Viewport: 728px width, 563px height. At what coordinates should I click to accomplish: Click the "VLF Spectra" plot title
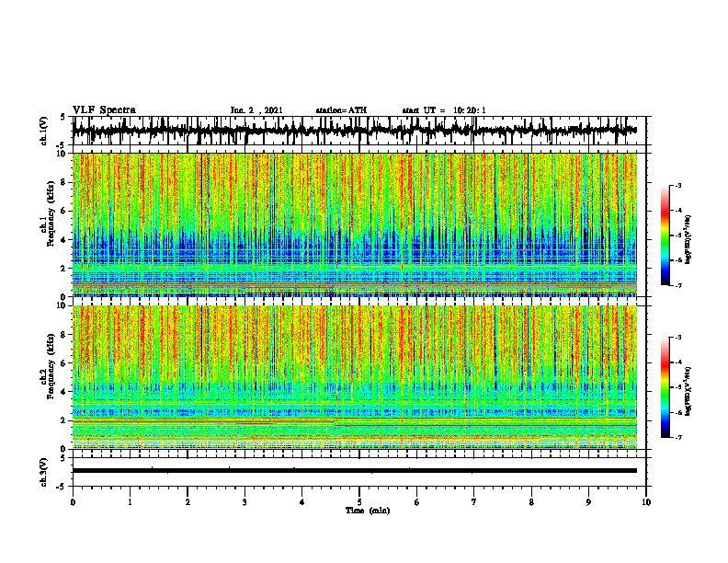click(x=104, y=109)
